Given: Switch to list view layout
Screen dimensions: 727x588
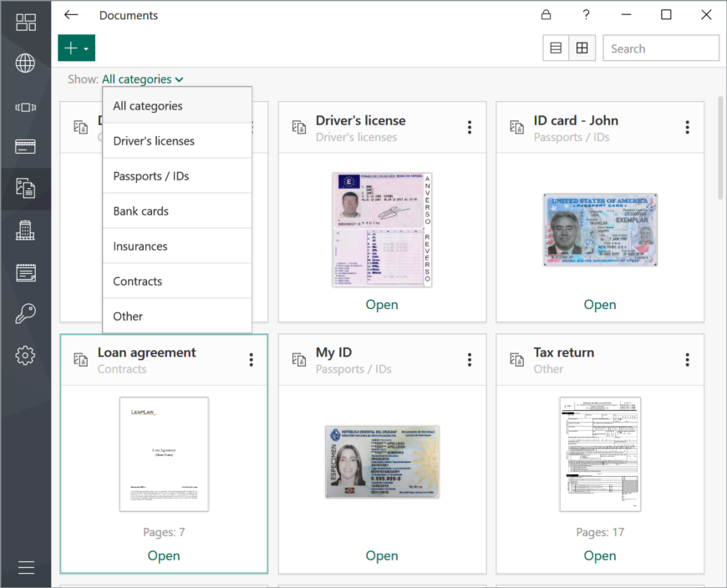Looking at the screenshot, I should click(556, 48).
